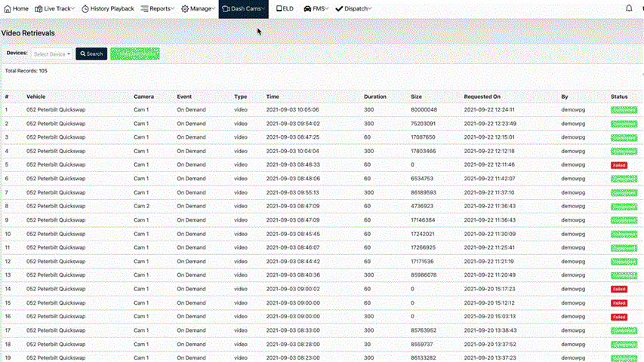Expand the Dispatch menu
This screenshot has height=362, width=644.
click(x=353, y=8)
